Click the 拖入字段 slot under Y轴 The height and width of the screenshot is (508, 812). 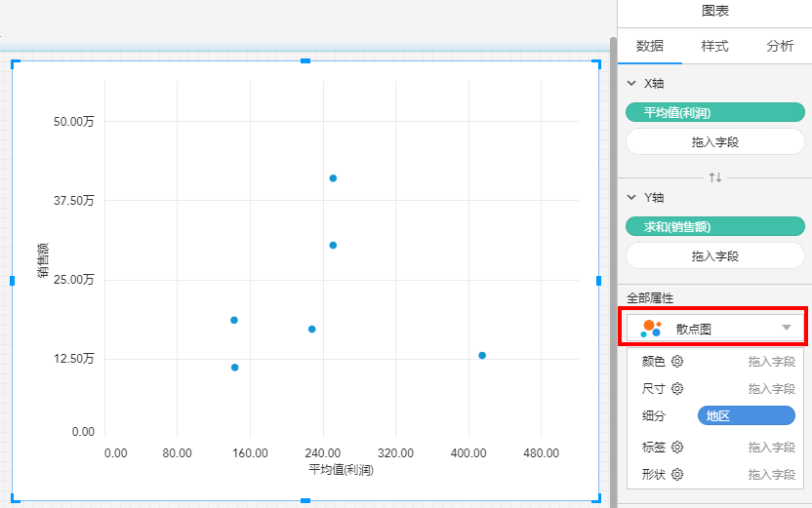point(715,255)
